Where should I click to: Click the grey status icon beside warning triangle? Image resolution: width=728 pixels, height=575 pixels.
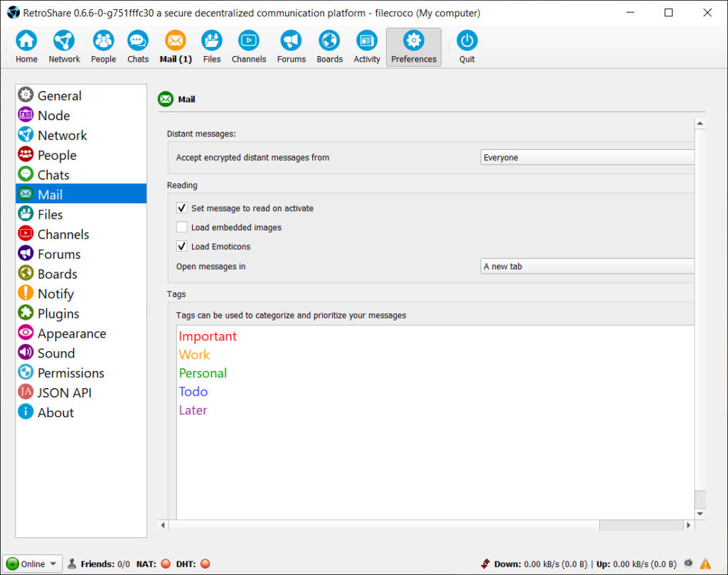(688, 564)
